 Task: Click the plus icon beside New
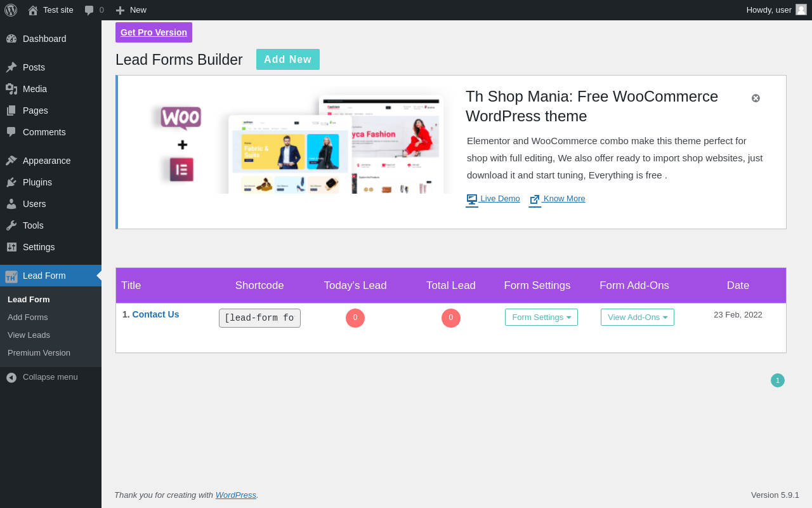pyautogui.click(x=120, y=10)
